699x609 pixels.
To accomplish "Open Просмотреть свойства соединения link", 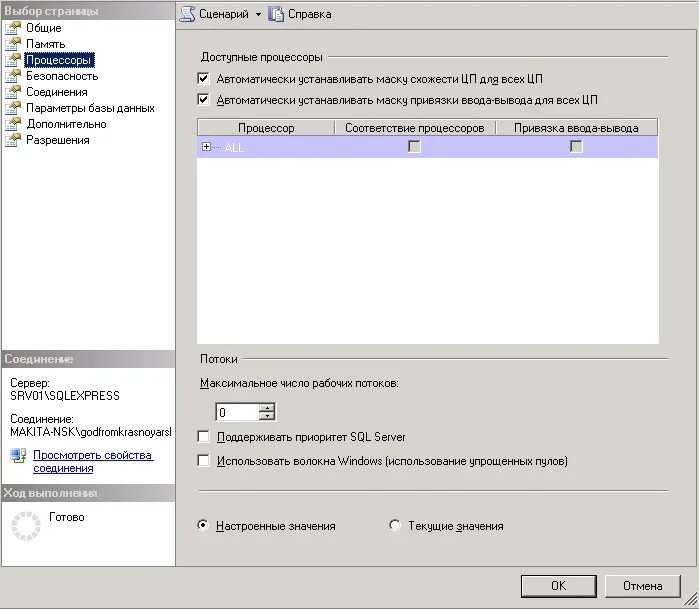I will (93, 461).
